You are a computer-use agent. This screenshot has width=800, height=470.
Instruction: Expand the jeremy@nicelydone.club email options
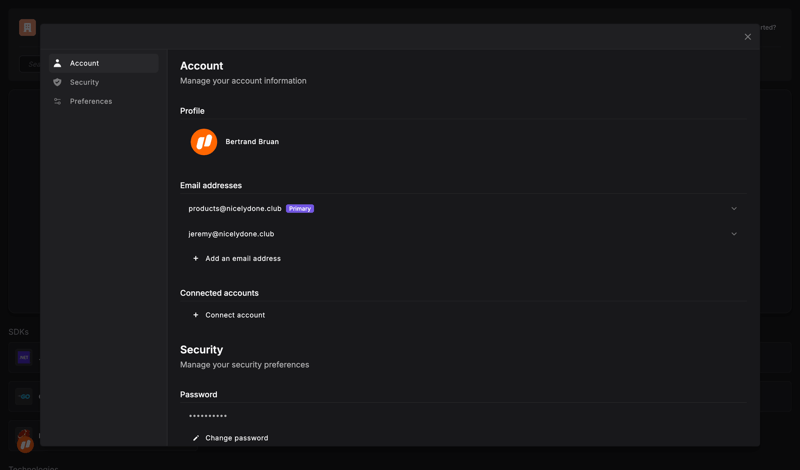(734, 234)
